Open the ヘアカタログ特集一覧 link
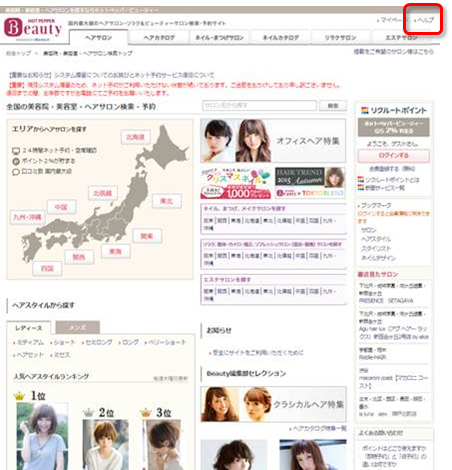 coord(320,428)
